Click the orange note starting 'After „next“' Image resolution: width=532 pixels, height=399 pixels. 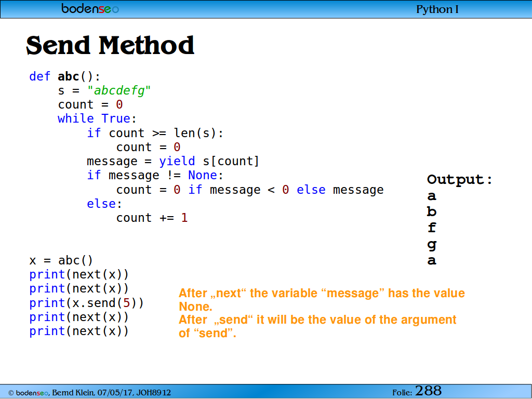[322, 300]
